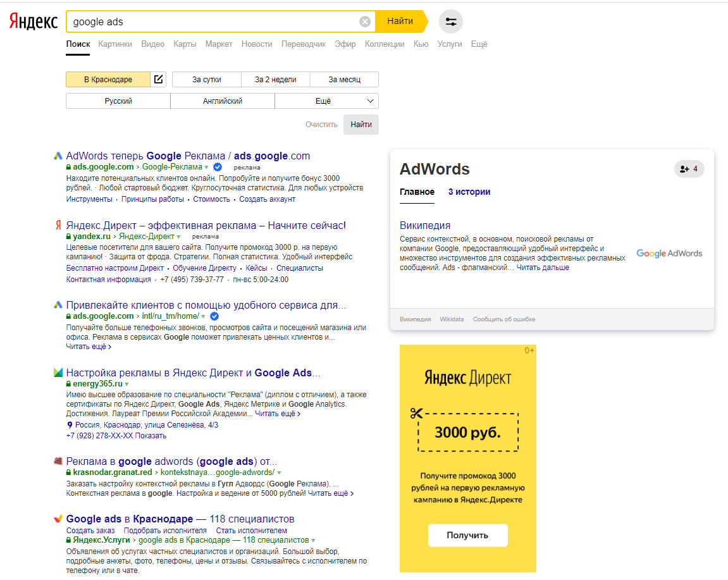Expand Читать ещё under ads.google.com snippet

coord(88,347)
